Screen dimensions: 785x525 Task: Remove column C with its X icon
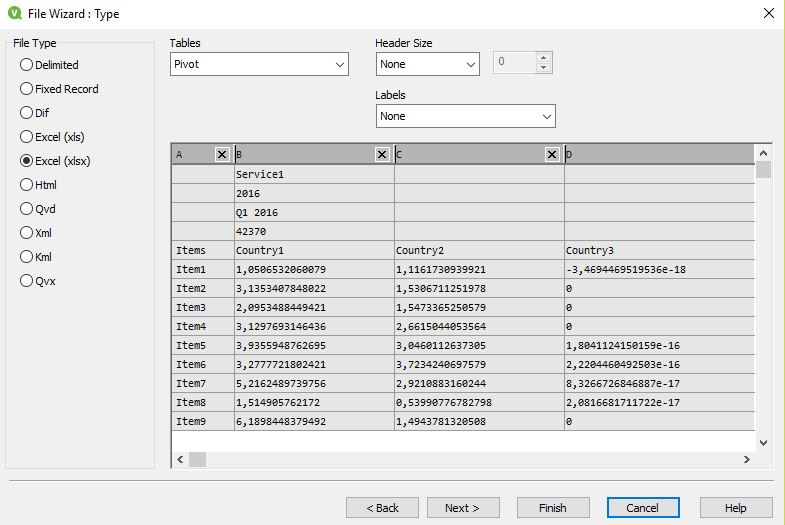(x=552, y=154)
